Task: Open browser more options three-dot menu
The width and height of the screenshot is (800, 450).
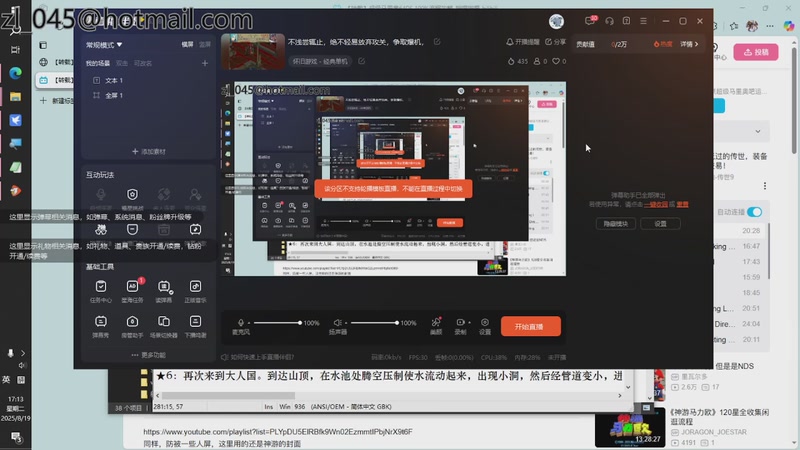Action: click(770, 26)
